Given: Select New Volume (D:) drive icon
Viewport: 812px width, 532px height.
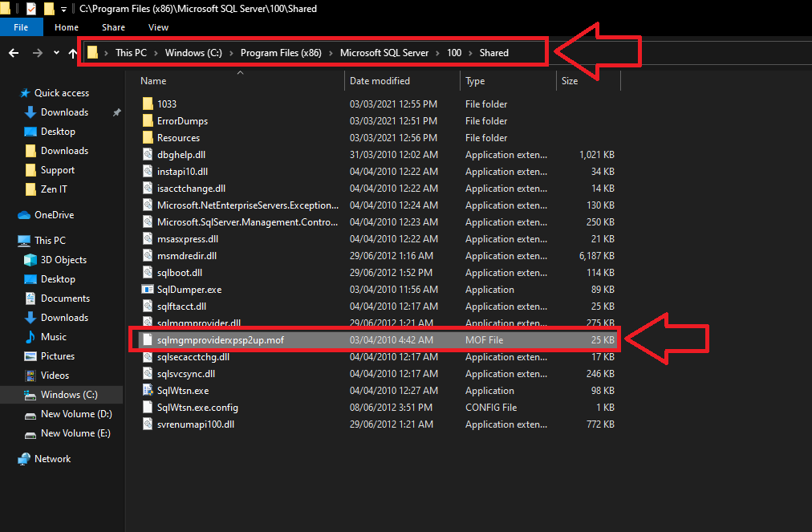Looking at the screenshot, I should (x=30, y=415).
